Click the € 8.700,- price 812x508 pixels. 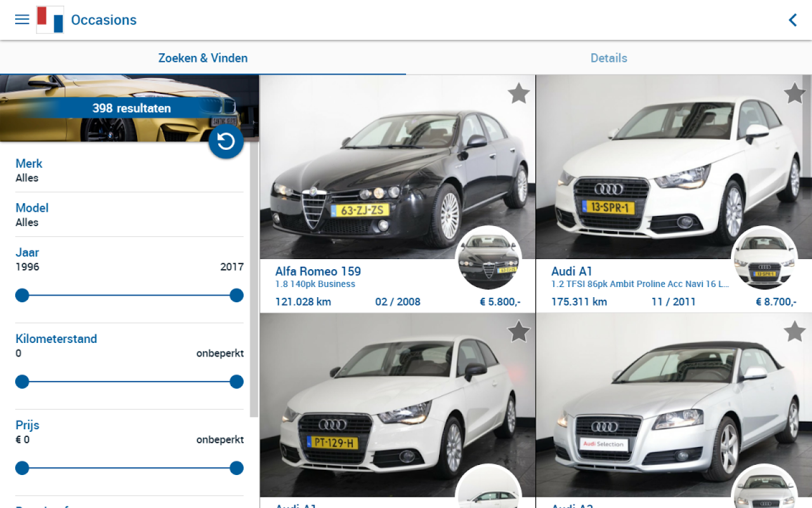776,302
